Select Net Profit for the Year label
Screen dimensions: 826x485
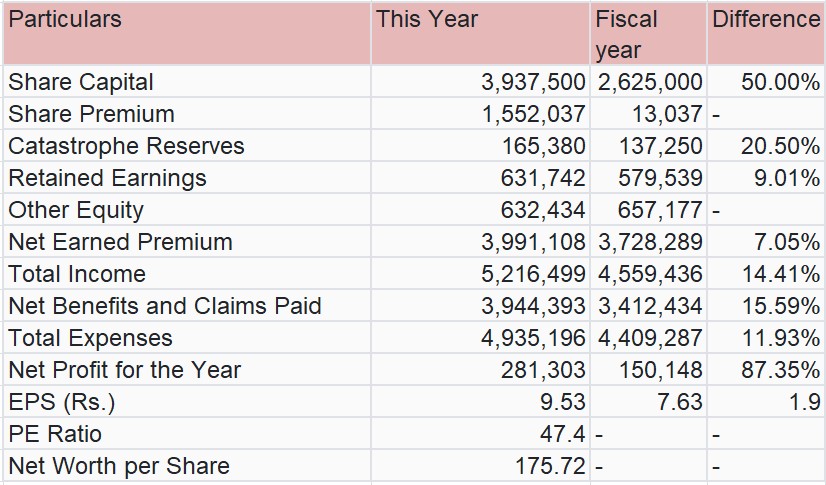coord(125,370)
